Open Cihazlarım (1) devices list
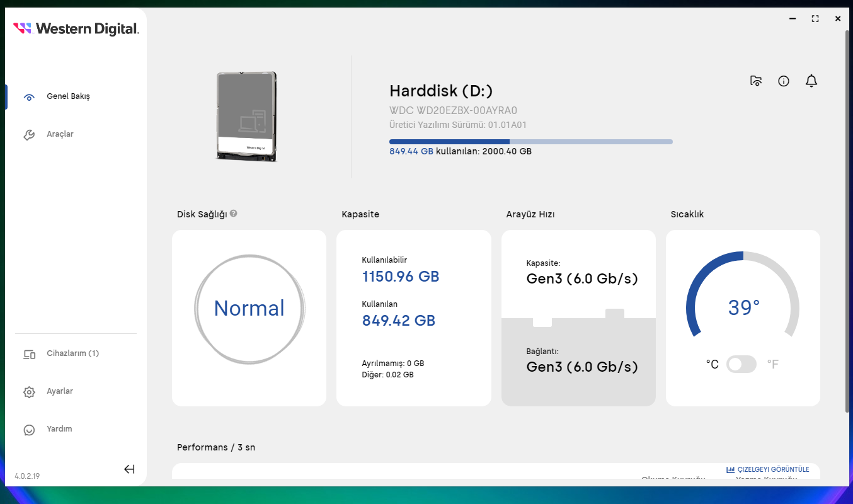Screen dimensions: 853x504 click(x=72, y=353)
